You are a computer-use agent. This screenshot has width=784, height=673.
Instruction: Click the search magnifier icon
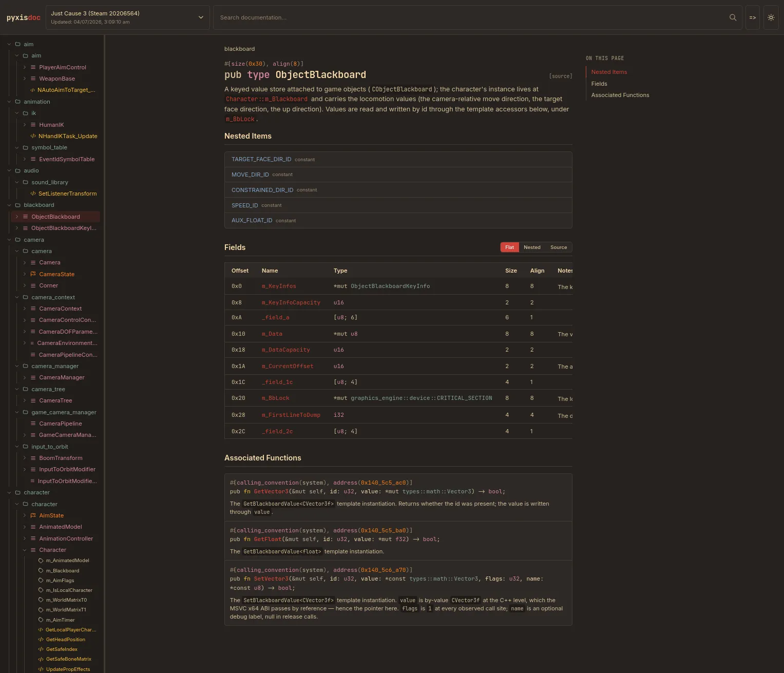point(733,17)
